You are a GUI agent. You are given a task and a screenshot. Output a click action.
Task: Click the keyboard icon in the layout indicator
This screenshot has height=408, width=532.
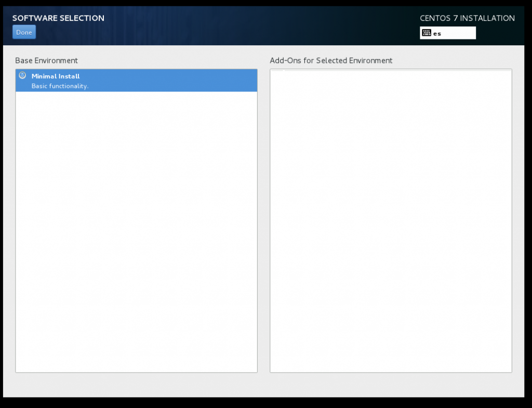click(x=428, y=33)
